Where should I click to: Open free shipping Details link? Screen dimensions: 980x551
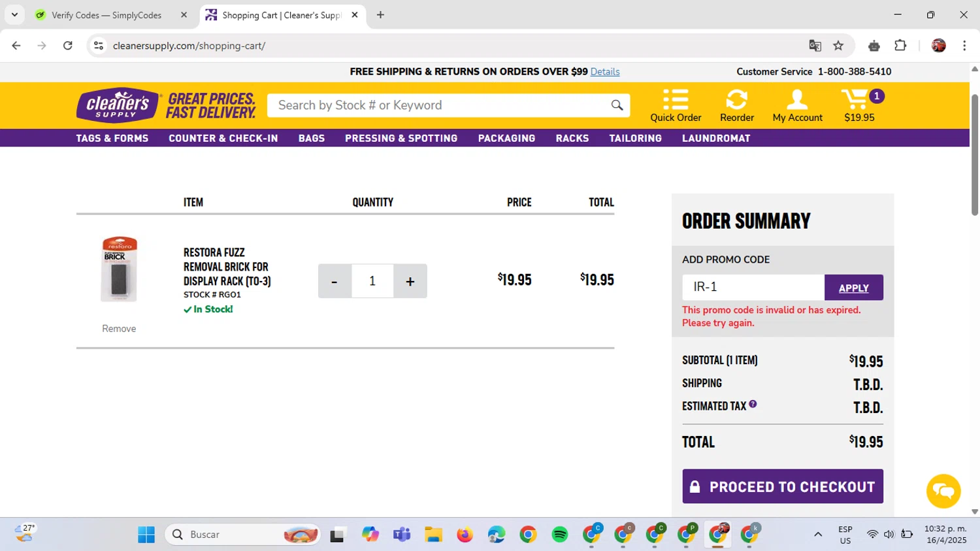605,72
